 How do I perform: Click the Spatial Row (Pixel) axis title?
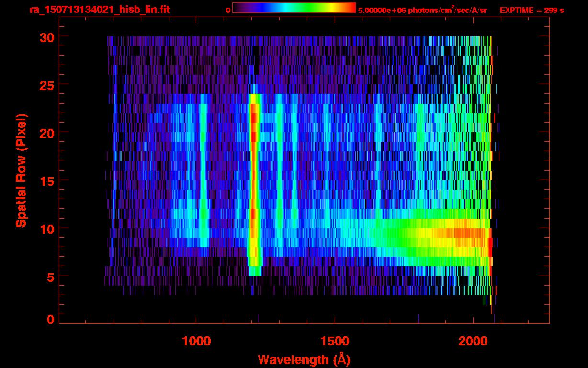pyautogui.click(x=21, y=171)
